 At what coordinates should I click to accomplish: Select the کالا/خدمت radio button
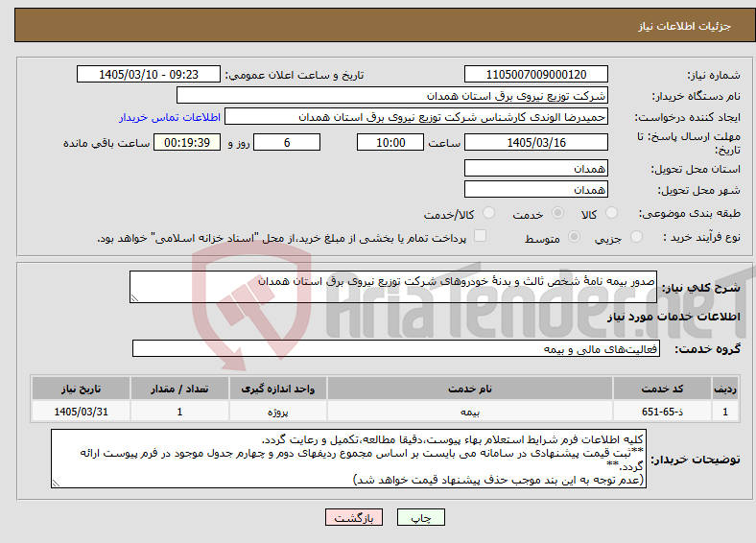pos(488,213)
